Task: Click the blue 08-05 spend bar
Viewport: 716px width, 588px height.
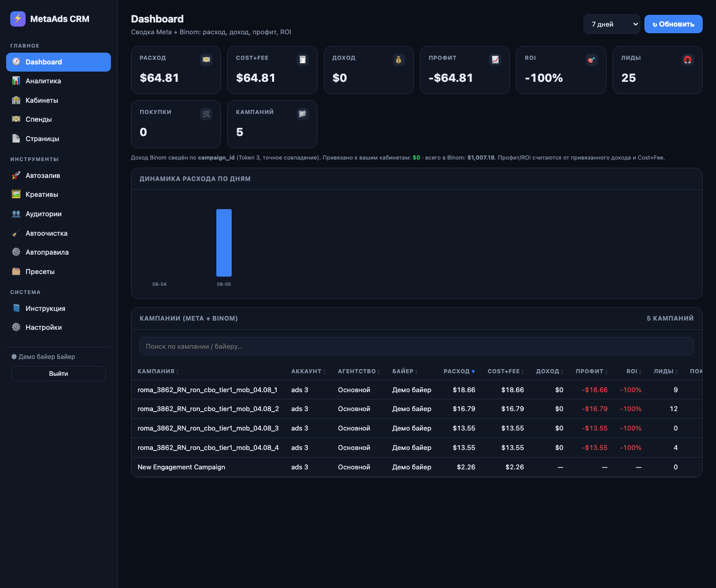Action: (224, 243)
